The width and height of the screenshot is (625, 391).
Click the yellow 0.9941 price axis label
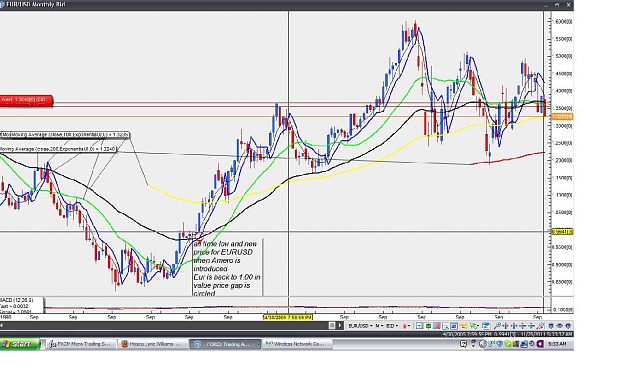point(562,232)
